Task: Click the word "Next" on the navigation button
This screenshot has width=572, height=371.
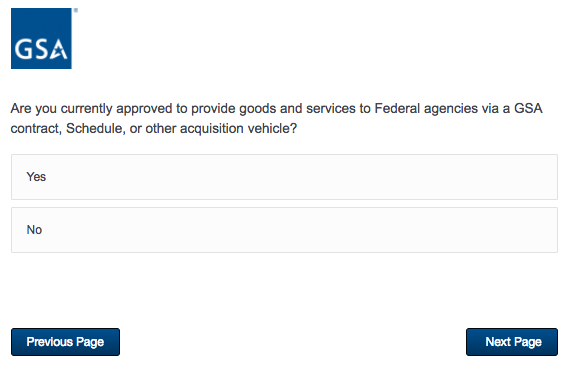Action: [498, 342]
